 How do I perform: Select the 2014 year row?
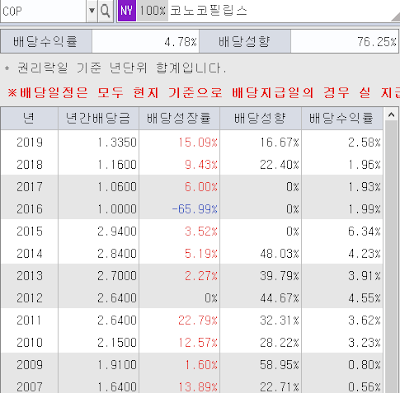[192, 253]
